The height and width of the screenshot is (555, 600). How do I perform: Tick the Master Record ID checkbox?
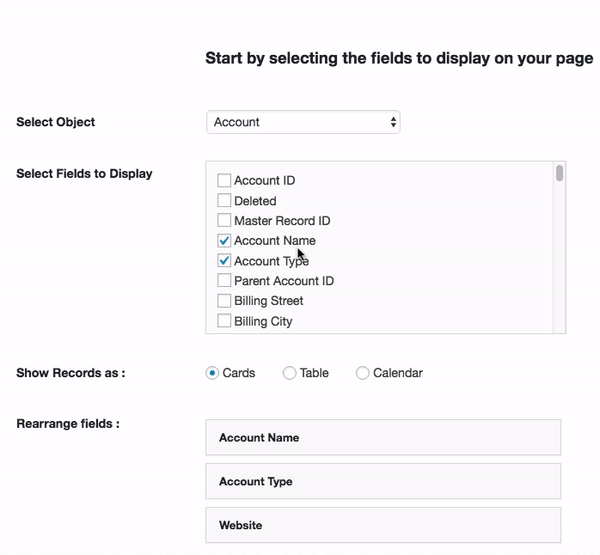click(x=224, y=220)
